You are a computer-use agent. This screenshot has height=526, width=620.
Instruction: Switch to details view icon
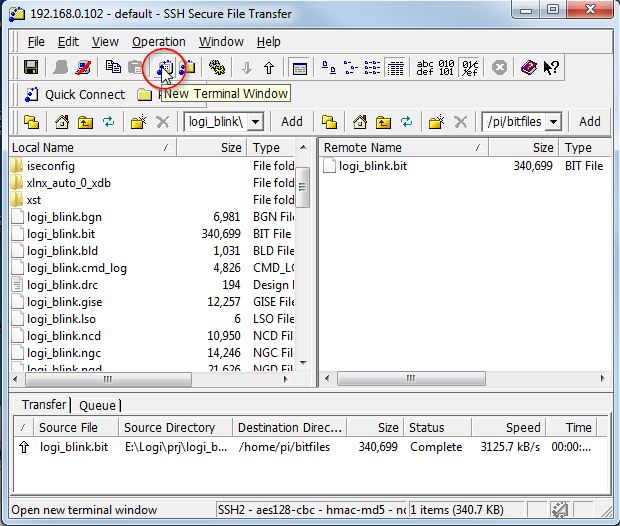pos(395,68)
